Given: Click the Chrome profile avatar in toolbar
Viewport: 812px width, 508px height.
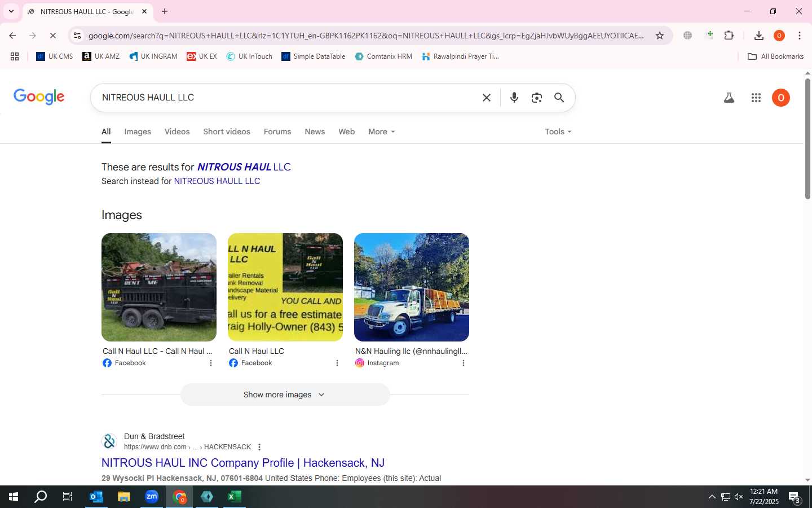Looking at the screenshot, I should [779, 36].
